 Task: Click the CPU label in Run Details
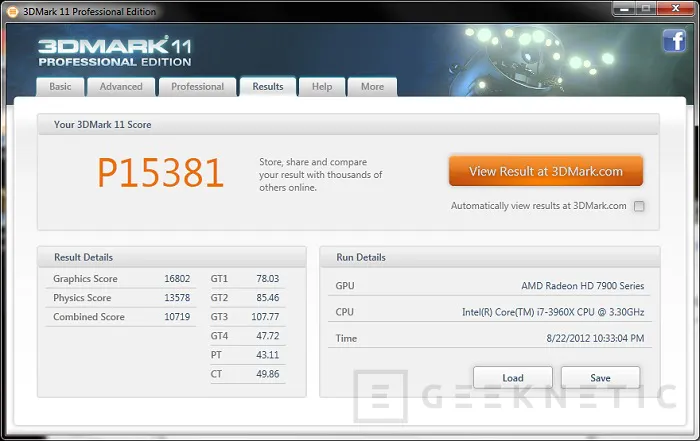coord(344,312)
